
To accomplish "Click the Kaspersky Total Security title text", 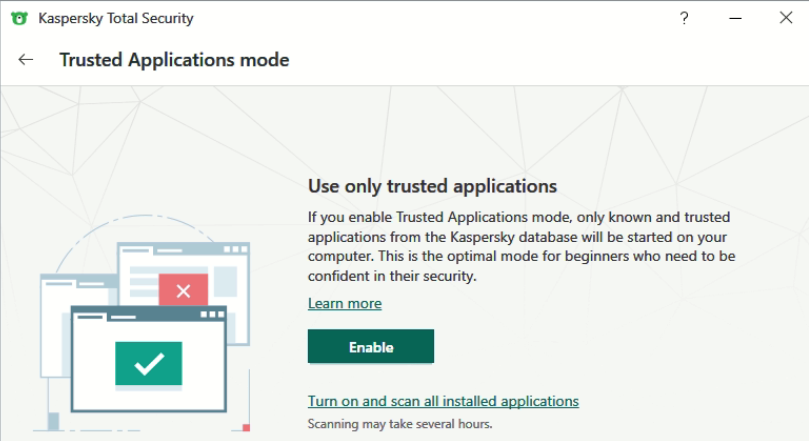I will pyautogui.click(x=116, y=18).
